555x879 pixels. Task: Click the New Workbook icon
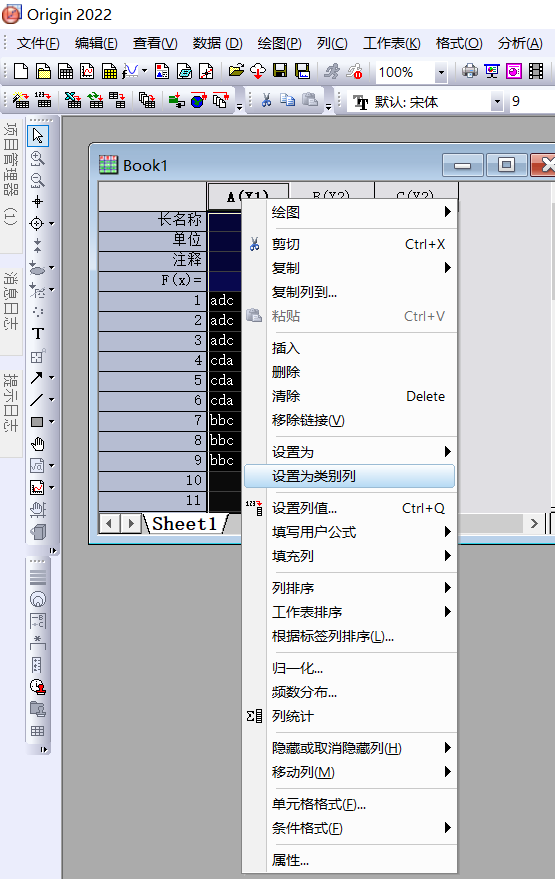click(x=66, y=71)
